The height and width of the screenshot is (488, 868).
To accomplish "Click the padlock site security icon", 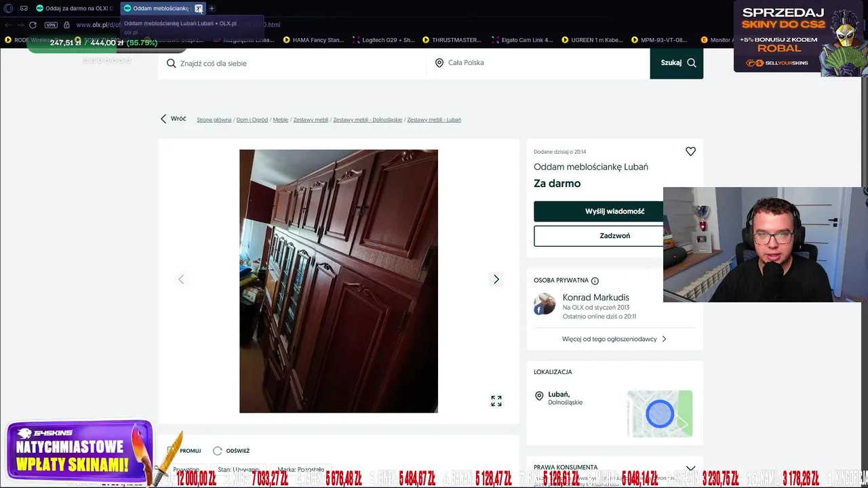I will (x=66, y=25).
